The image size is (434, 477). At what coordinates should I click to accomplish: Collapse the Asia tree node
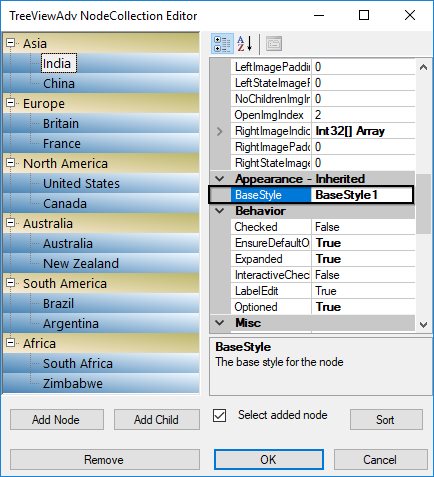point(11,43)
